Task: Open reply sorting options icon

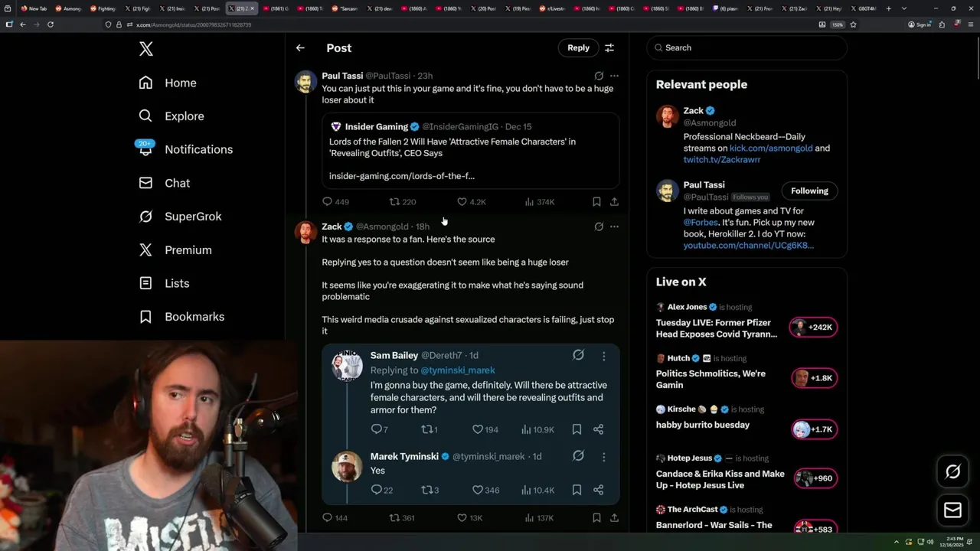Action: tap(609, 47)
